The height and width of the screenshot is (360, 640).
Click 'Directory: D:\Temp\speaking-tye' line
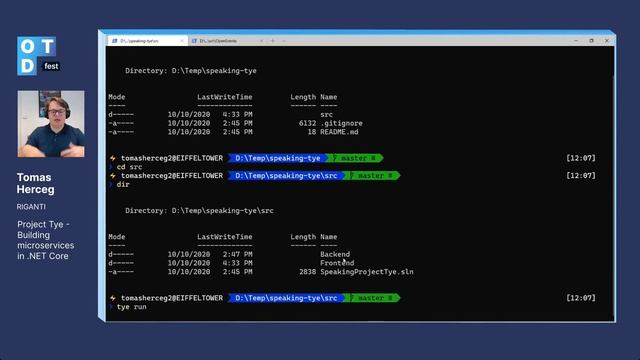tap(191, 71)
